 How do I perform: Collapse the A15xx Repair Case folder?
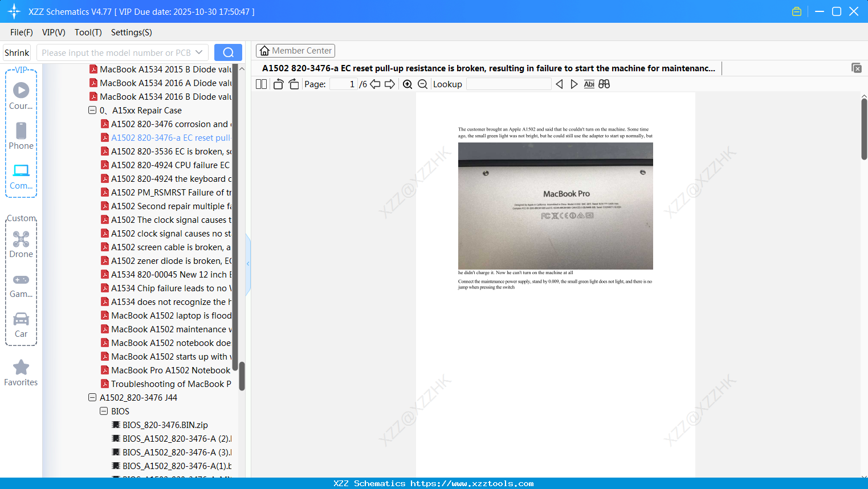[x=92, y=111]
